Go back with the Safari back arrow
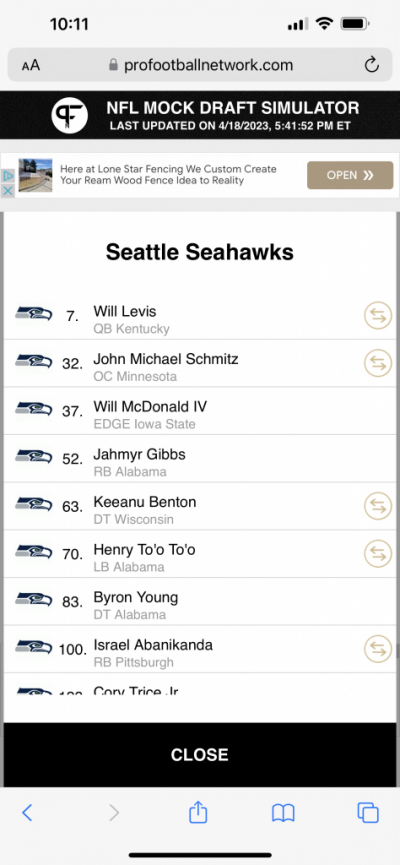The width and height of the screenshot is (400, 865). click(x=27, y=813)
